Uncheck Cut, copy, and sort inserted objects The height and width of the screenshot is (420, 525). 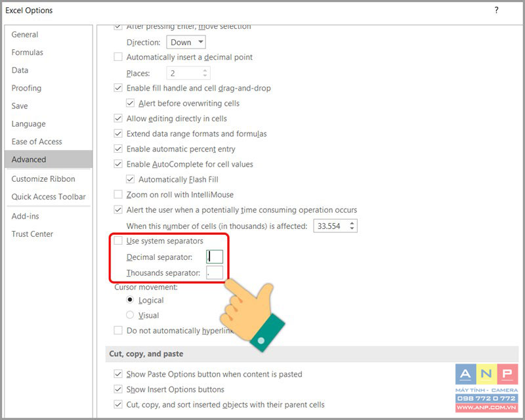pos(118,405)
